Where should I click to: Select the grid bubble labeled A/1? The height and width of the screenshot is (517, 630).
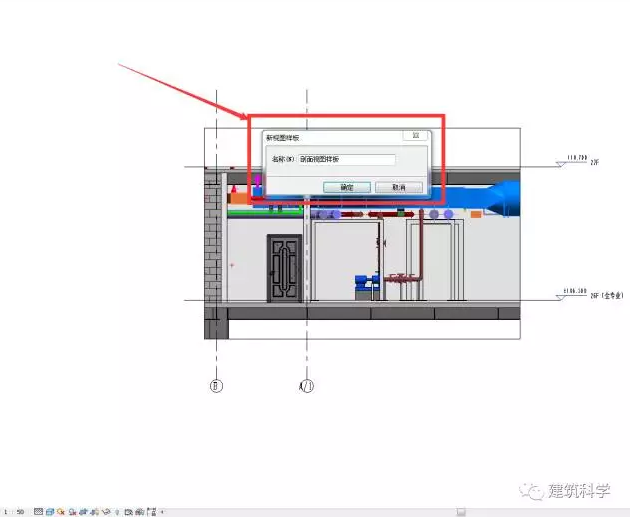(307, 386)
